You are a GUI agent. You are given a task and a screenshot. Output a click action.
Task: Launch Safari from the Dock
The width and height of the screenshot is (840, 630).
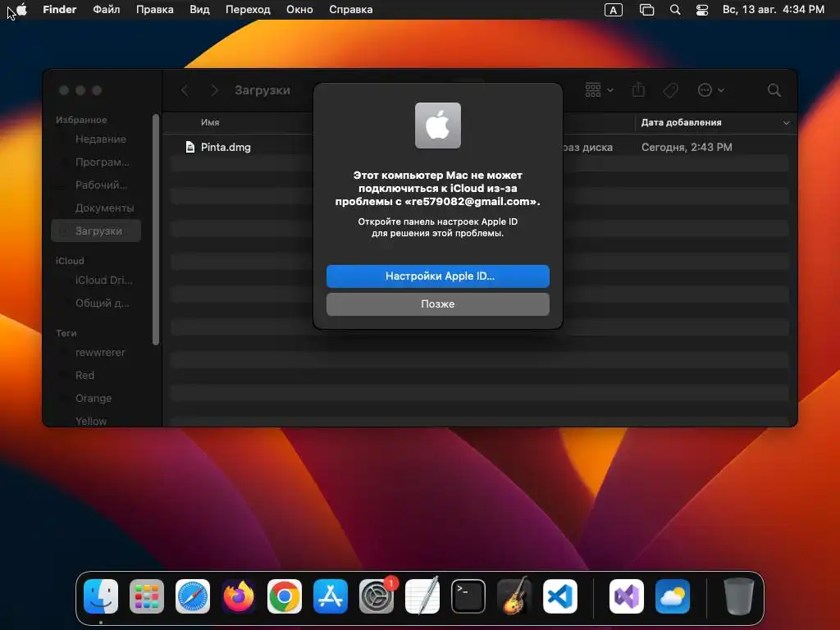point(193,596)
